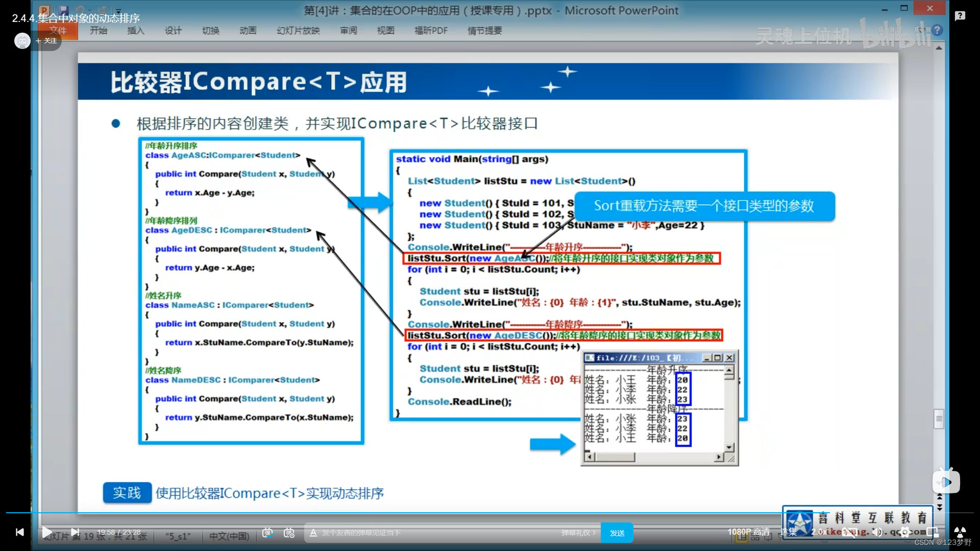The width and height of the screenshot is (980, 551).
Task: Mute the video volume
Action: 877,532
